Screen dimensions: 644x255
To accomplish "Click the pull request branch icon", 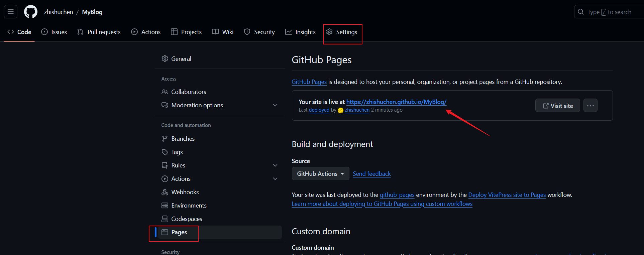I will coord(80,32).
